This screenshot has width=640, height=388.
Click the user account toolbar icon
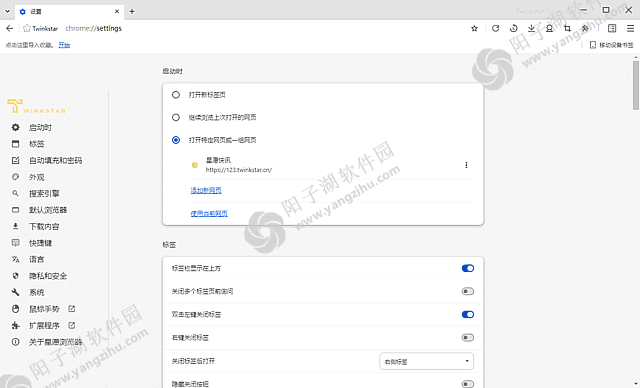(549, 28)
